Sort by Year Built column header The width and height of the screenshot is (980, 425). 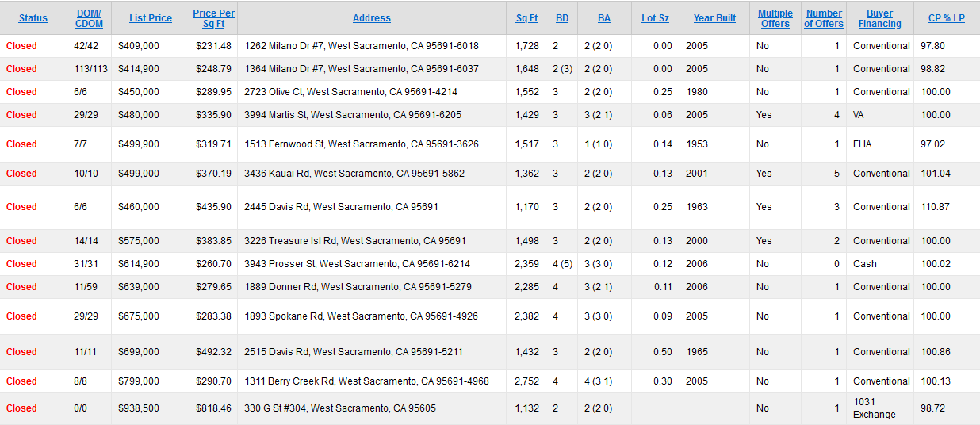coord(714,18)
